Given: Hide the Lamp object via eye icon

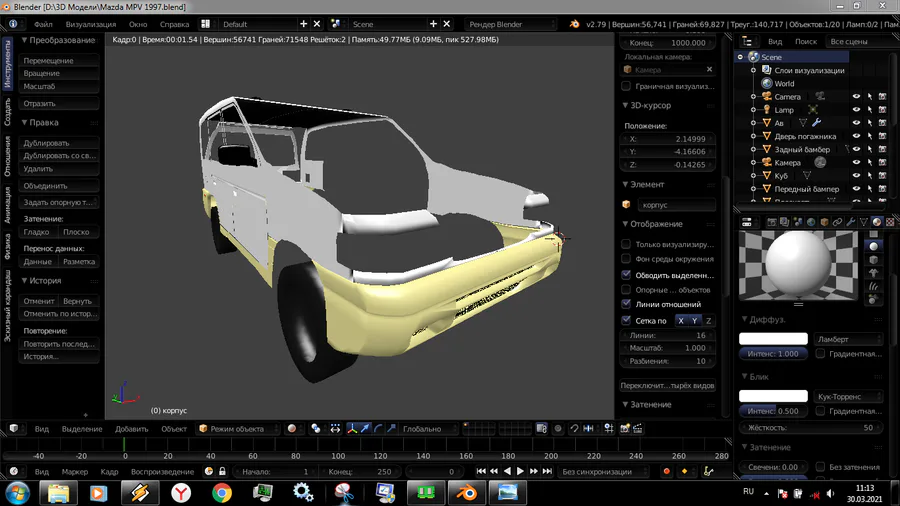Looking at the screenshot, I should point(856,110).
